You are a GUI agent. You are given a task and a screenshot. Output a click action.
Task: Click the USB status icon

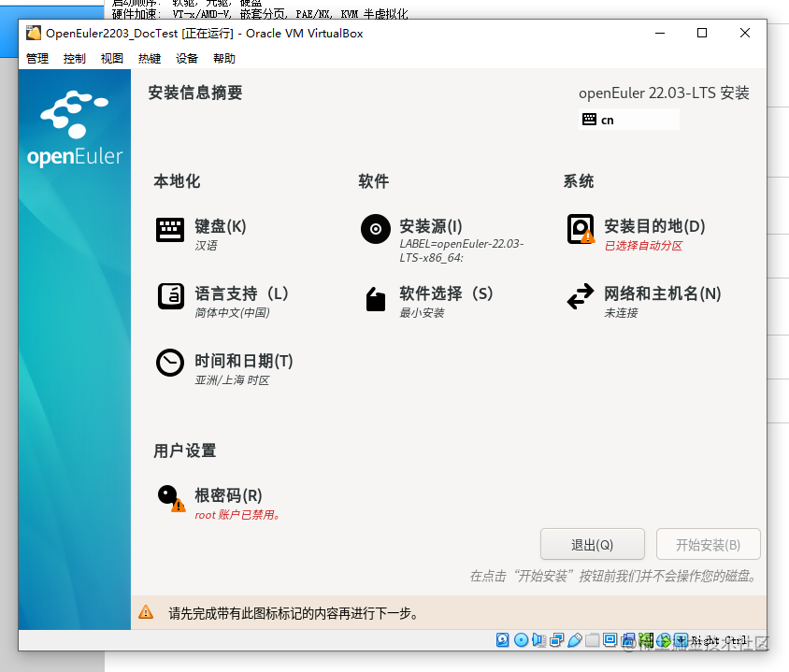576,640
